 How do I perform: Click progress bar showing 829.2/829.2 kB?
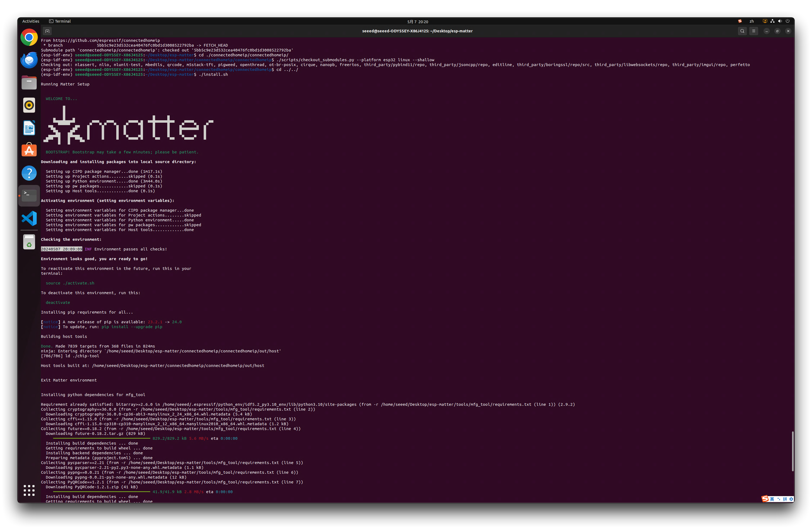pos(102,438)
